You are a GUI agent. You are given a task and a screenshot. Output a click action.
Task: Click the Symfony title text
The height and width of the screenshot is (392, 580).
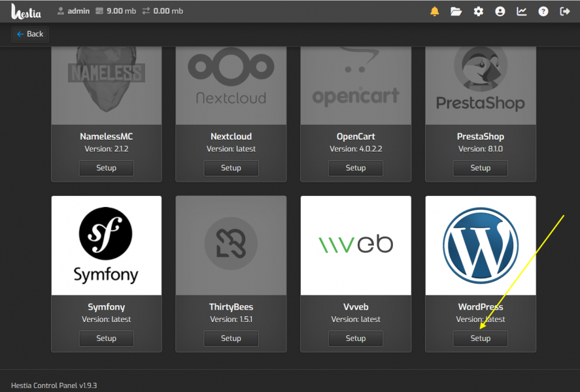coord(106,307)
